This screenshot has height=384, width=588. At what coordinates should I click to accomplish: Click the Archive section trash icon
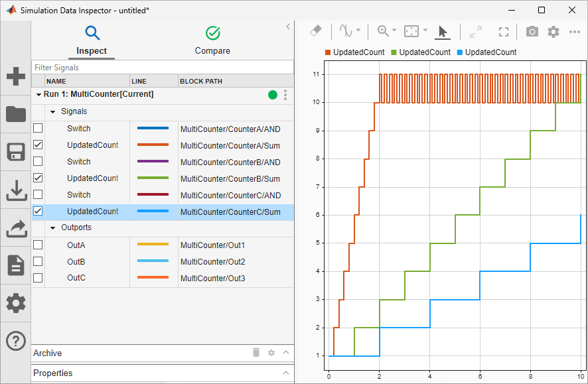(x=256, y=353)
